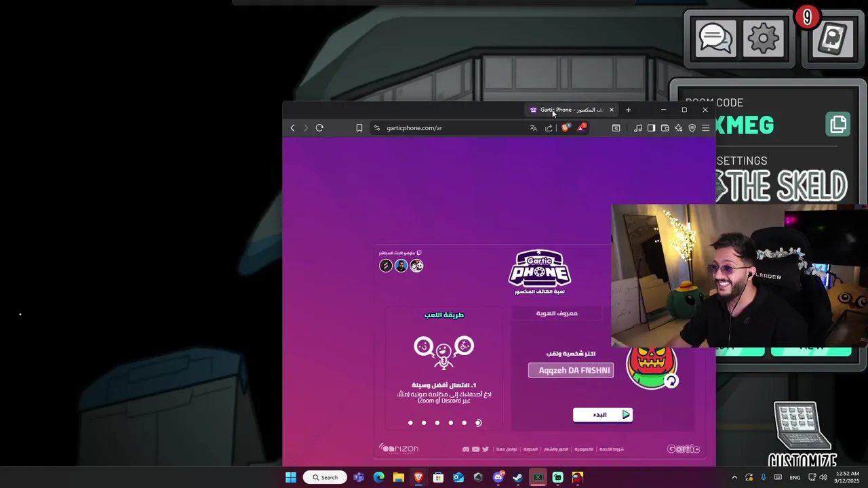
Task: Toggle the browser sidebar panel icon
Action: pyautogui.click(x=651, y=127)
